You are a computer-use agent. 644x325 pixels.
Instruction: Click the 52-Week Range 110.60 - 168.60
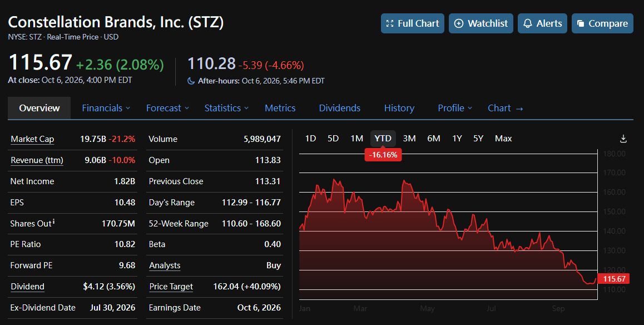point(251,224)
